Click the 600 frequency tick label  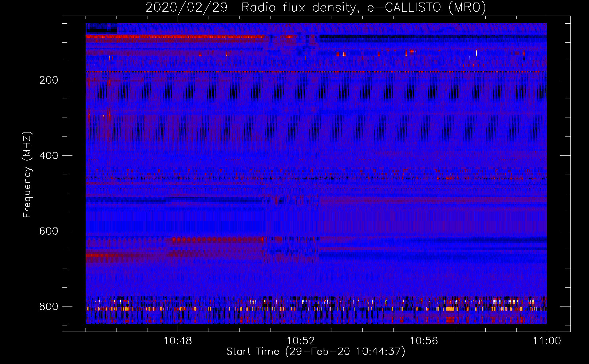(49, 232)
